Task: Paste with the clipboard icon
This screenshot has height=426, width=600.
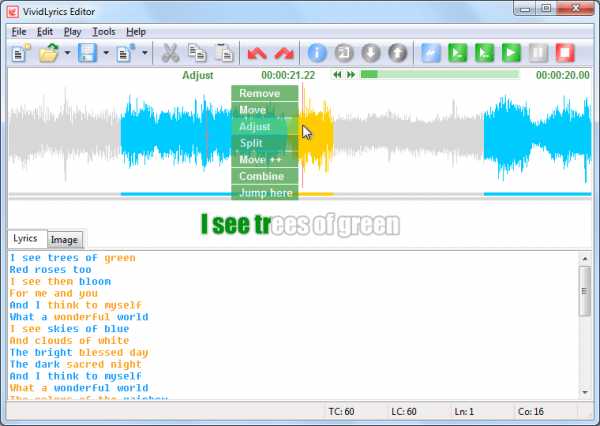Action: (x=224, y=53)
